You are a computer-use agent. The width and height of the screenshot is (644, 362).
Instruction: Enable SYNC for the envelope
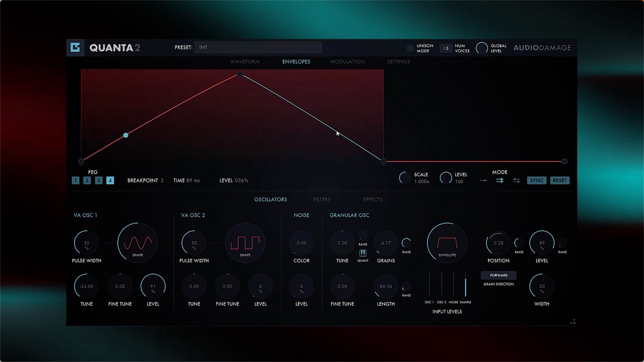537,180
